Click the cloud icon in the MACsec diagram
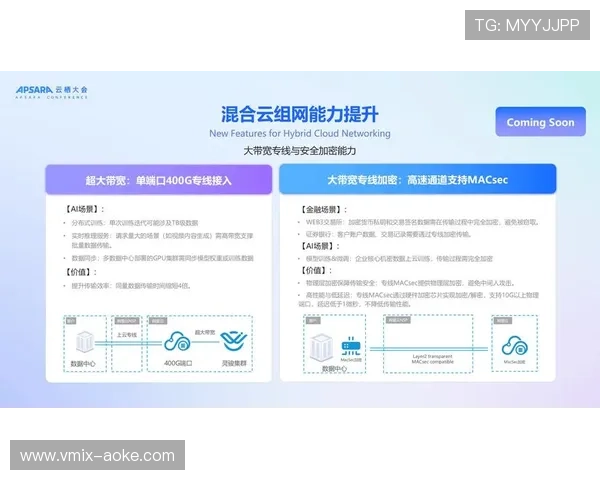 (514, 345)
